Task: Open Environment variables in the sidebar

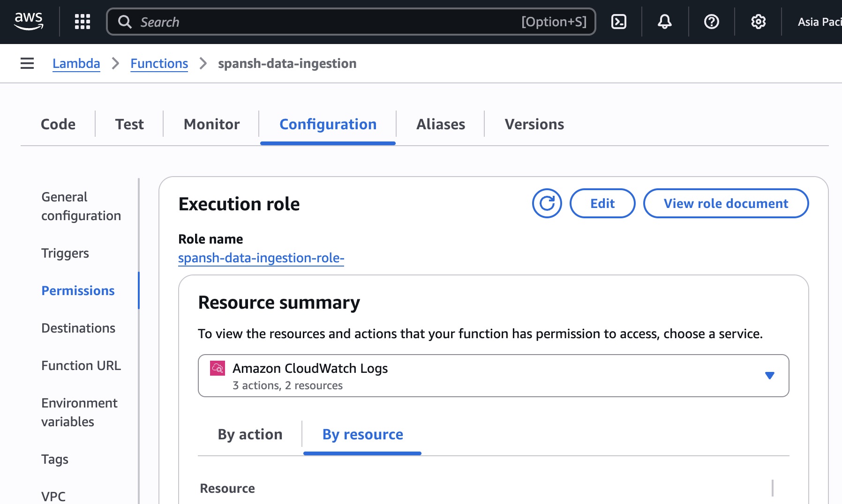Action: 79,412
